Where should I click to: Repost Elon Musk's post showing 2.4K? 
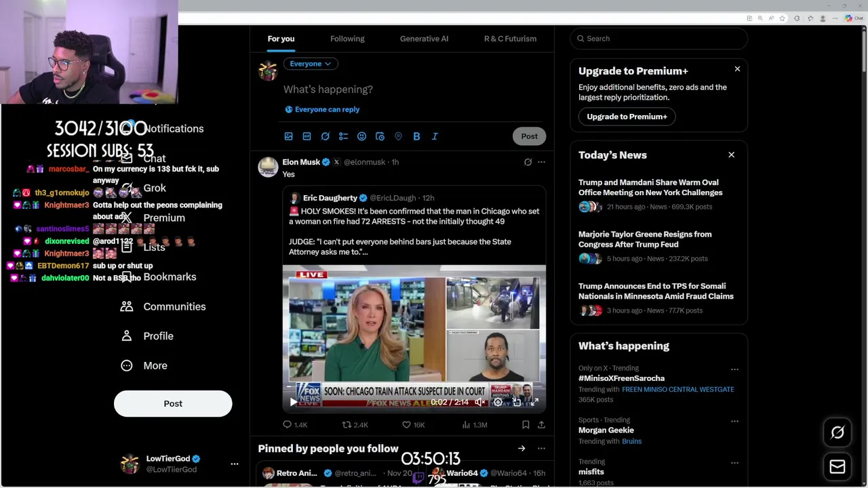point(354,425)
